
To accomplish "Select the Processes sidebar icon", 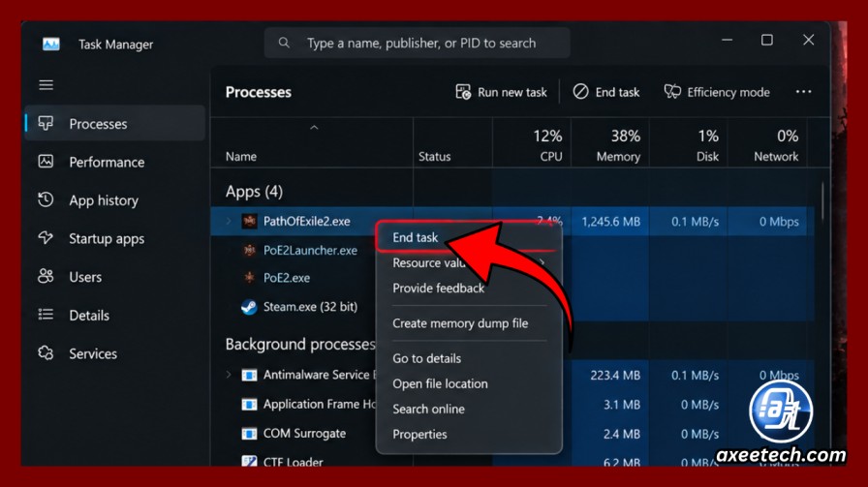I will click(46, 123).
